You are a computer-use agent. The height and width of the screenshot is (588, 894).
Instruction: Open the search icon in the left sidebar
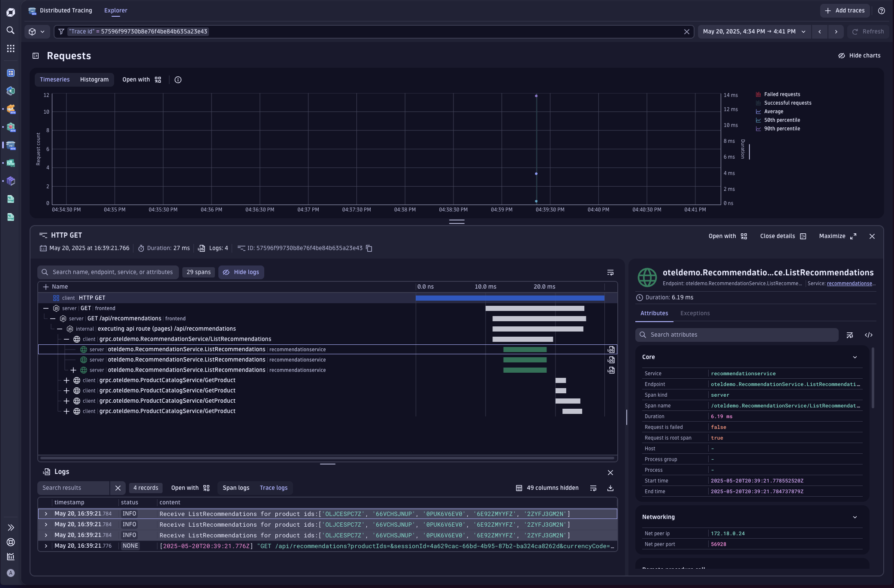coord(11,30)
